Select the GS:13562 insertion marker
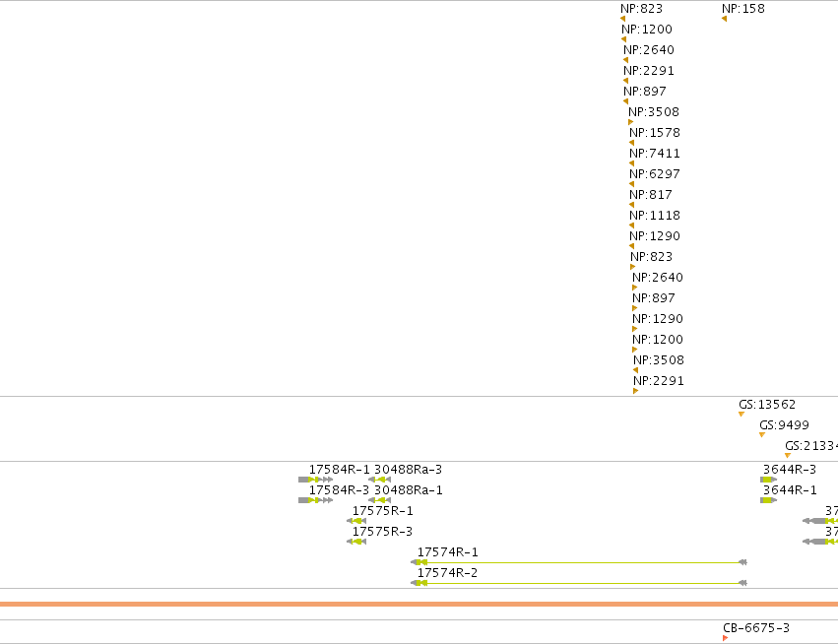This screenshot has height=644, width=838. [x=741, y=415]
